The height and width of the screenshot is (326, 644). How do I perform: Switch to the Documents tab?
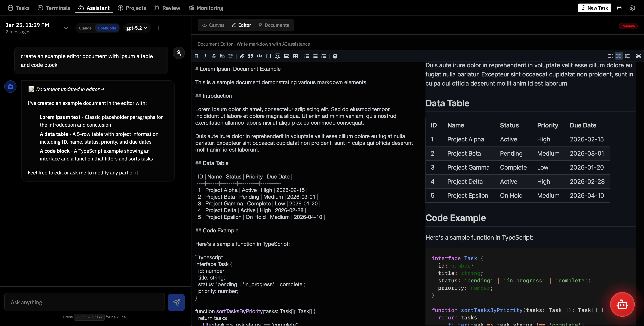[x=274, y=25]
